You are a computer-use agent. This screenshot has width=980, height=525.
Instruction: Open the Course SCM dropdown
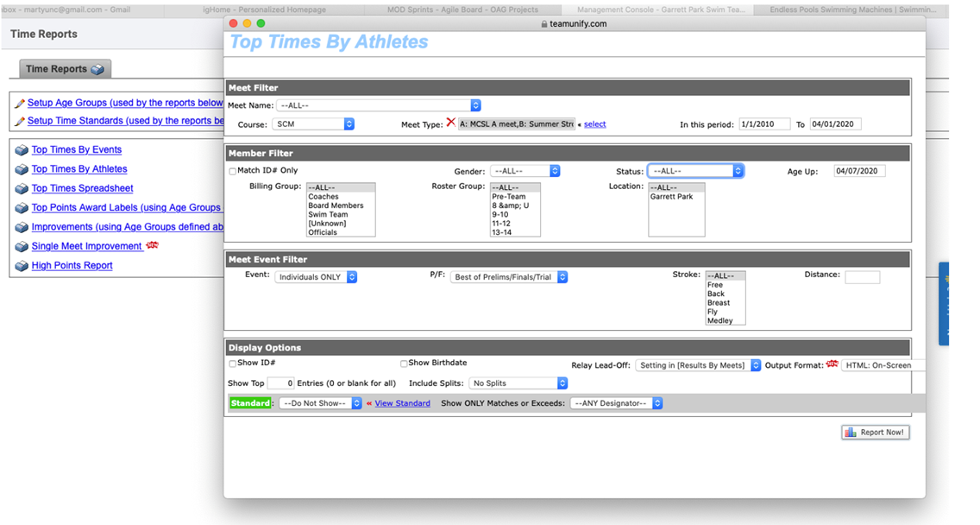pyautogui.click(x=313, y=124)
